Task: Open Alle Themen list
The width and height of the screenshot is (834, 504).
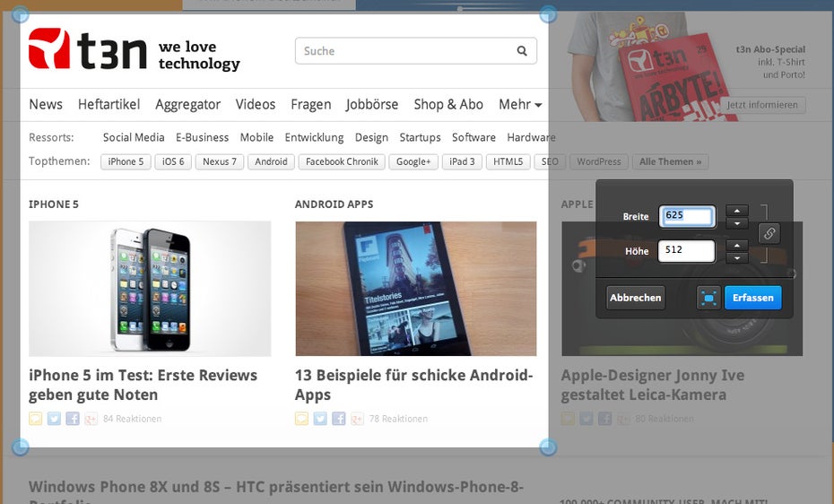Action: (670, 161)
